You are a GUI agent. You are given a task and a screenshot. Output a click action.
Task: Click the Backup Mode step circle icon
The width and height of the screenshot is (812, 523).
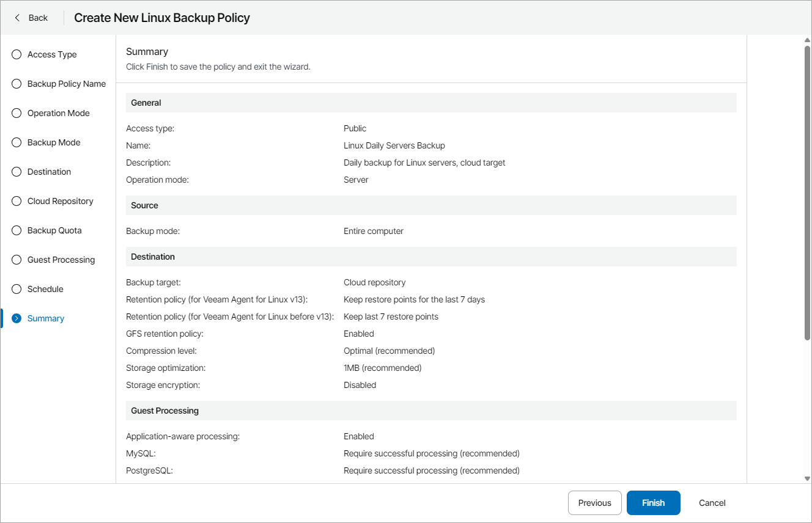pyautogui.click(x=17, y=142)
